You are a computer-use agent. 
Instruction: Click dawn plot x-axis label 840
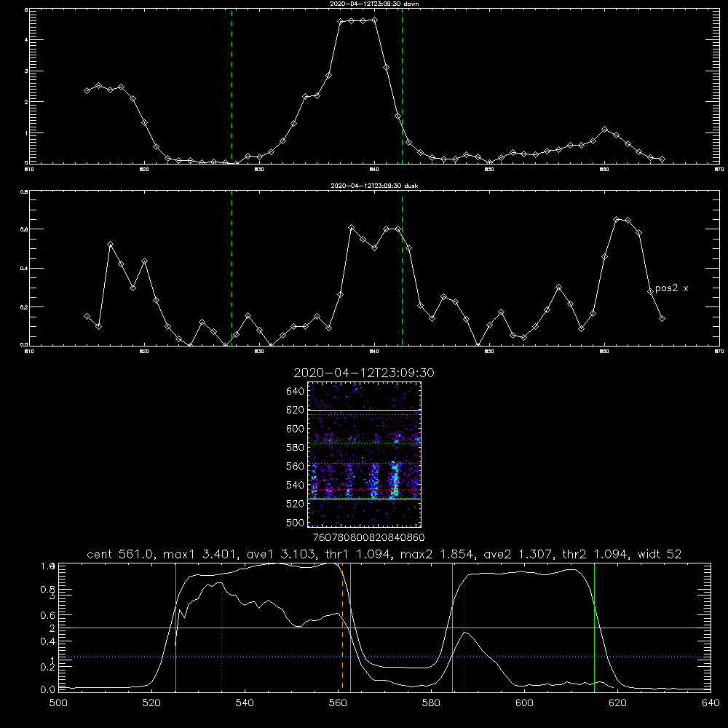point(374,170)
